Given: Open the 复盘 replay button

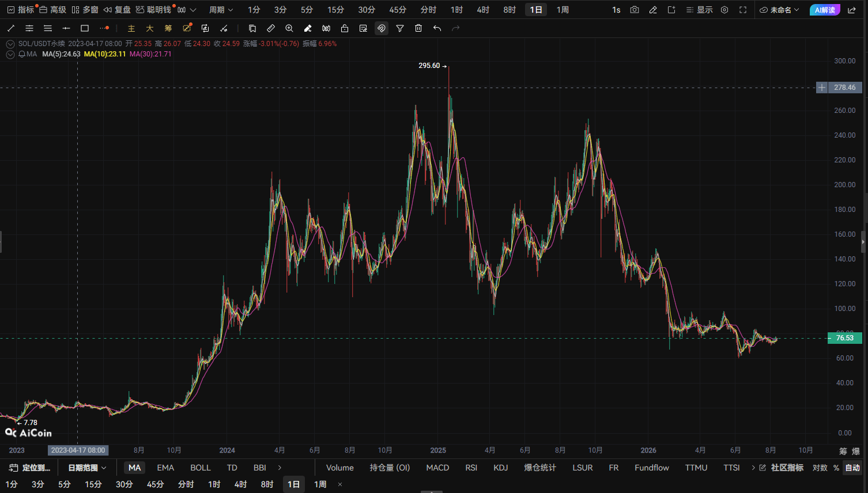Looking at the screenshot, I should (117, 10).
